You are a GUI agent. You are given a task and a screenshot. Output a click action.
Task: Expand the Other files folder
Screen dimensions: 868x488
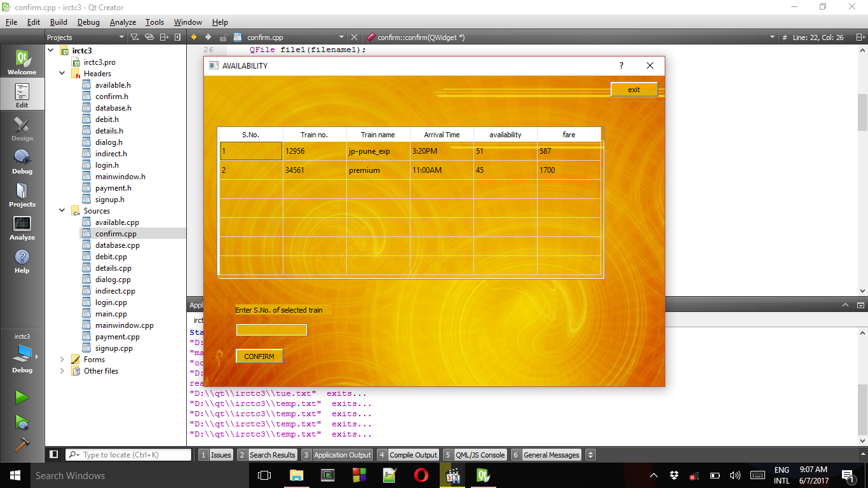click(x=62, y=371)
